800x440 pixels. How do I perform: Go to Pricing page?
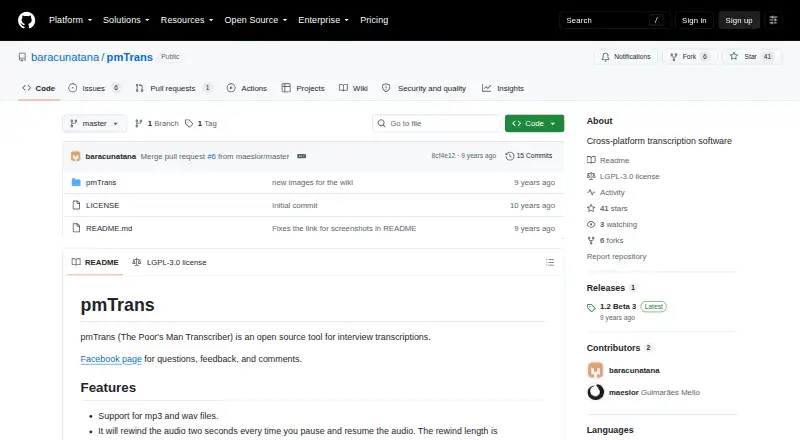(x=374, y=20)
